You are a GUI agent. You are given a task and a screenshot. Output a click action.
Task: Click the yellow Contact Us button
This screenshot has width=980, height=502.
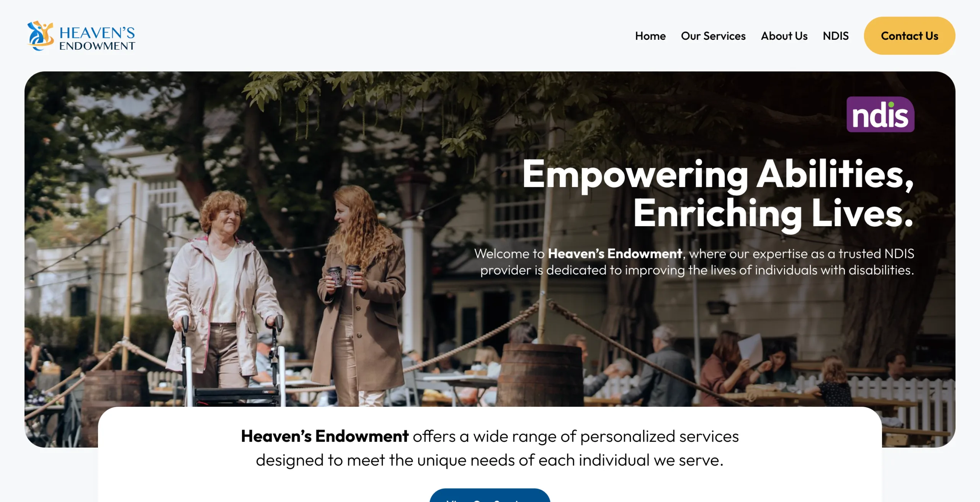pos(909,36)
